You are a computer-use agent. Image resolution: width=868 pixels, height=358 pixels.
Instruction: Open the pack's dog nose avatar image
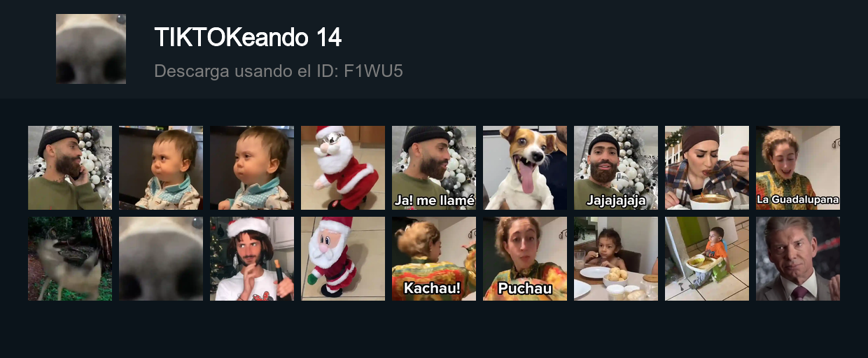coord(91,49)
